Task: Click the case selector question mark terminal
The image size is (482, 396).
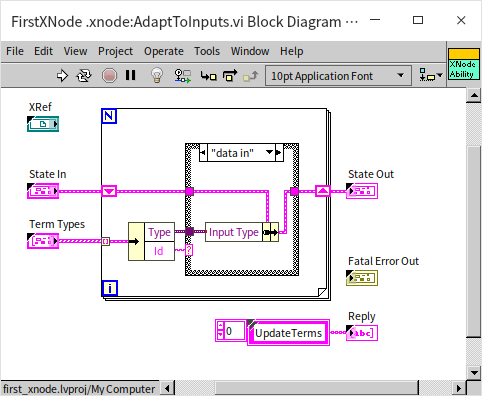Action: click(x=189, y=250)
